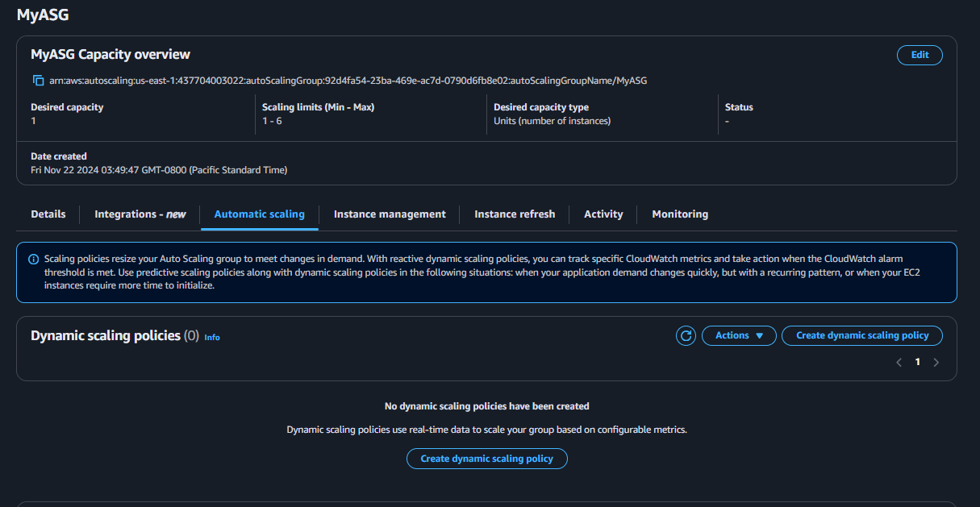Open the Info link beside Dynamic scaling policies
This screenshot has height=507, width=980.
point(212,337)
